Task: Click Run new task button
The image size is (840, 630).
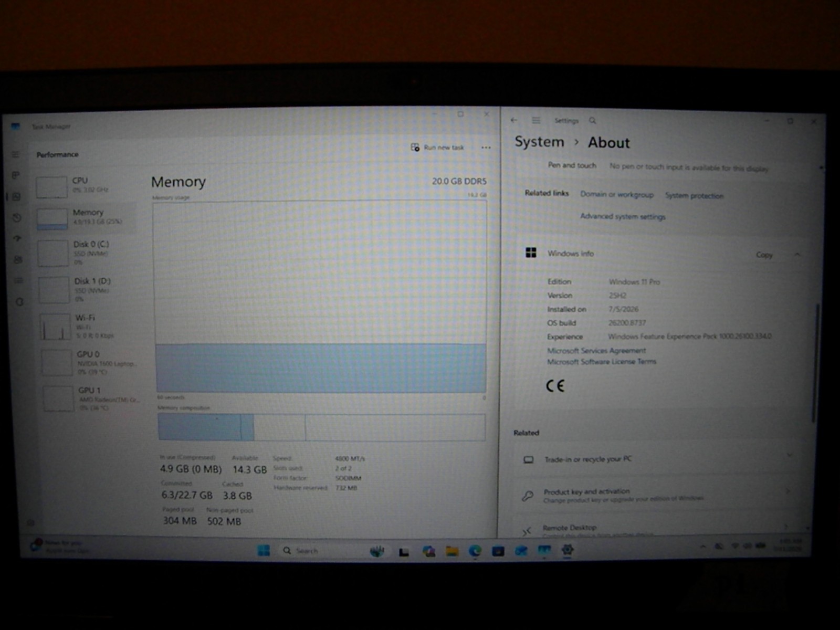Action: point(437,148)
